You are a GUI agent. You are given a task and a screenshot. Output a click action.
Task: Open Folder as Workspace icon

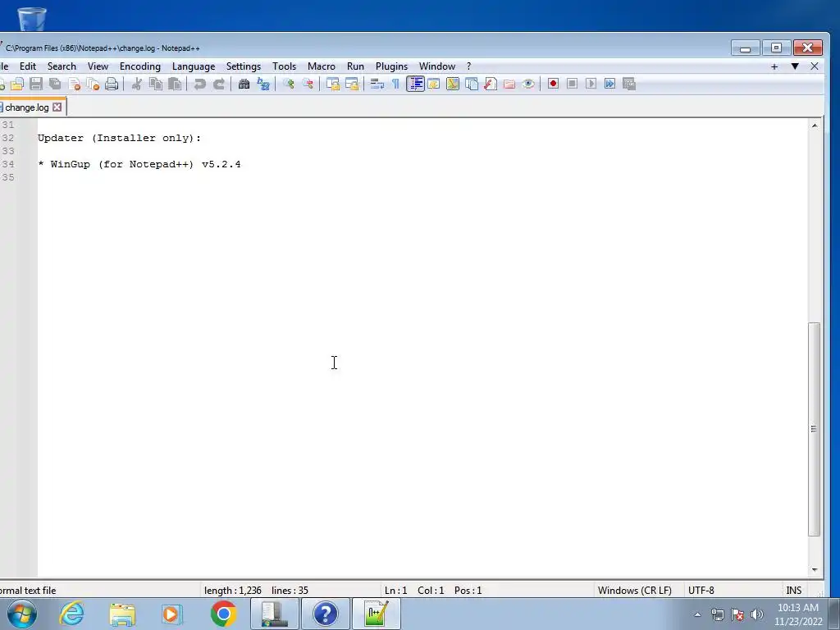(x=509, y=84)
